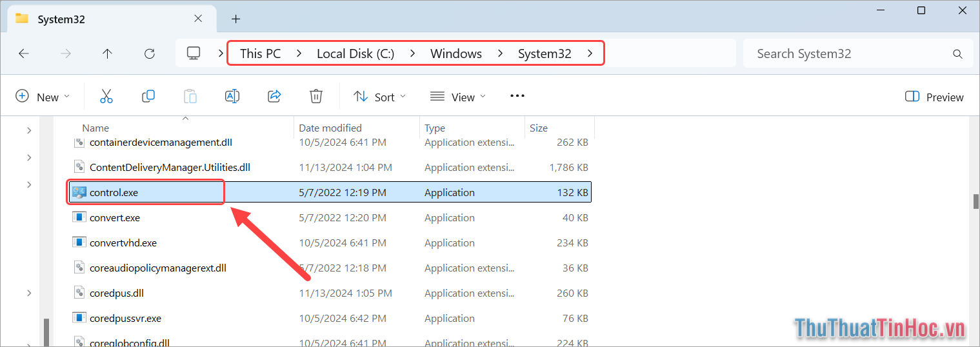Expand chevron after Windows in path
Screen dimensions: 980x347
pyautogui.click(x=500, y=54)
